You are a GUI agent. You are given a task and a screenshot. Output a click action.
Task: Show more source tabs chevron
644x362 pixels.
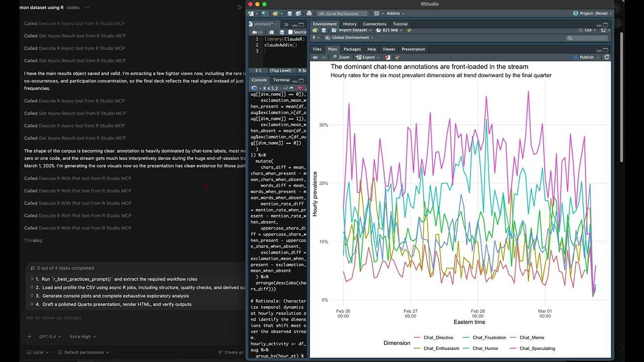click(286, 25)
